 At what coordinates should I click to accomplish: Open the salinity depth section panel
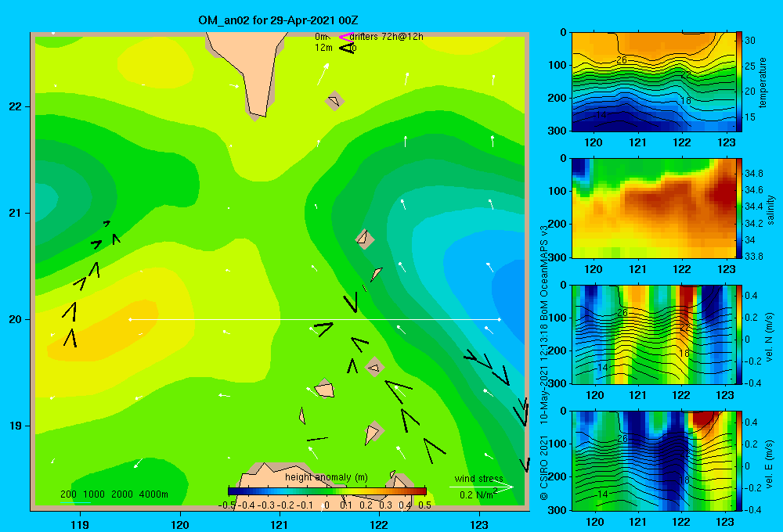[653, 209]
